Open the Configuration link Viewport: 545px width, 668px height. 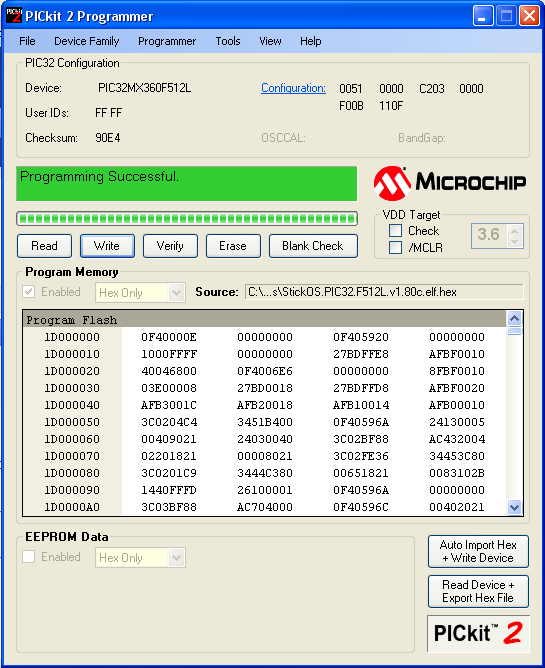pos(293,88)
